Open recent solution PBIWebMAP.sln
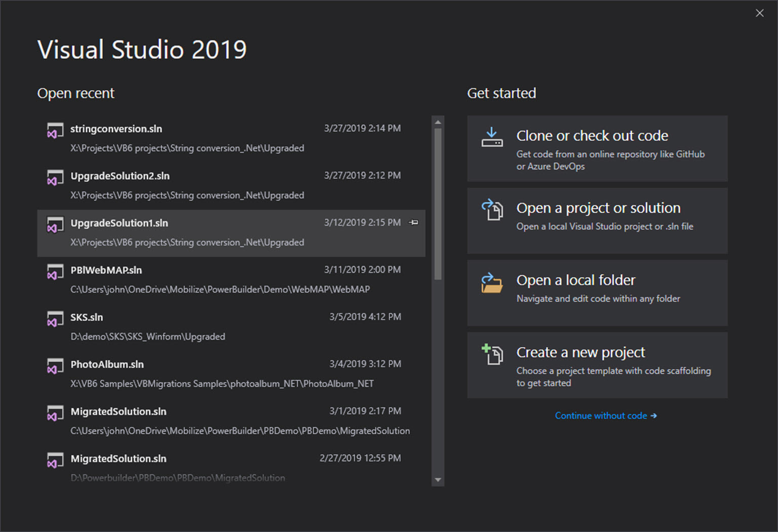Screen dimensions: 778x532 (231, 280)
